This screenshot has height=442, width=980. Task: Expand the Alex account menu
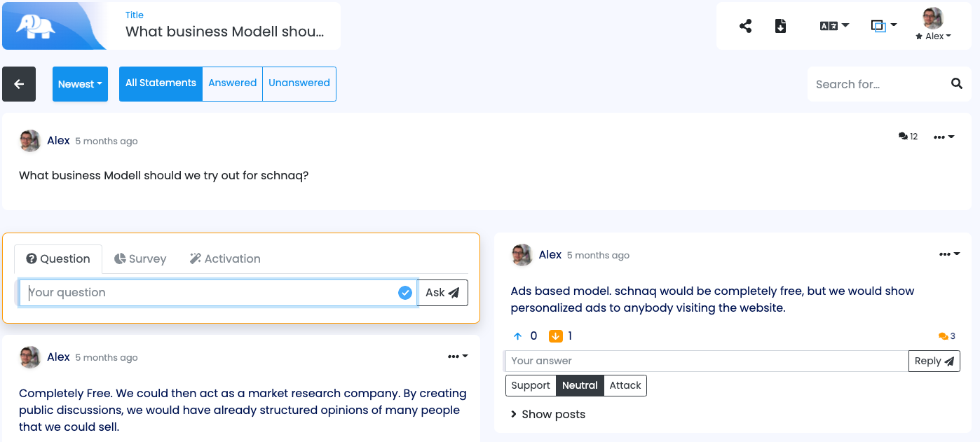click(x=933, y=36)
